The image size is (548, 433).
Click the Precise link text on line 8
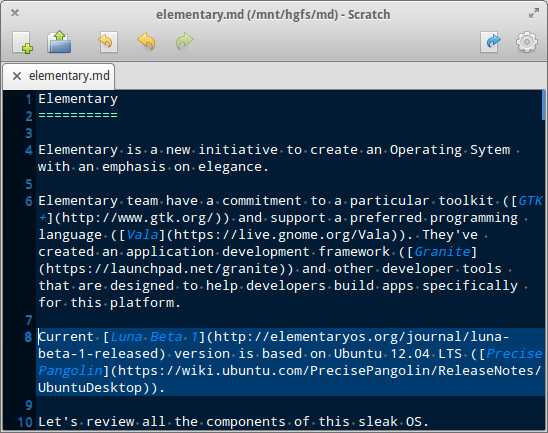[x=514, y=354]
